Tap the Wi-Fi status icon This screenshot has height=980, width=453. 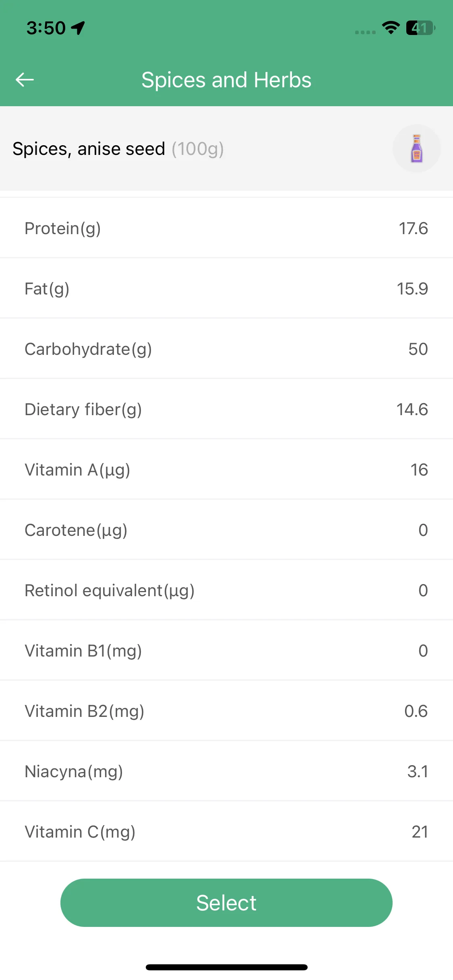click(391, 28)
